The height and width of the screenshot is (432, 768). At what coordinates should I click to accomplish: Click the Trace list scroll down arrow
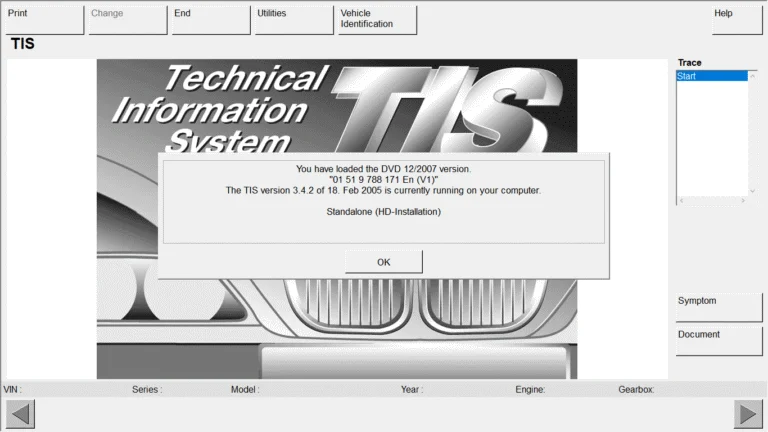(x=753, y=191)
